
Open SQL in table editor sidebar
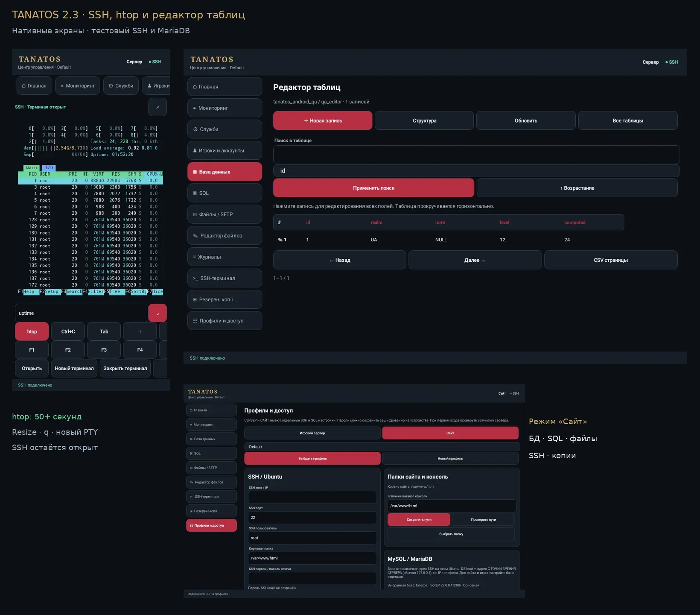225,193
